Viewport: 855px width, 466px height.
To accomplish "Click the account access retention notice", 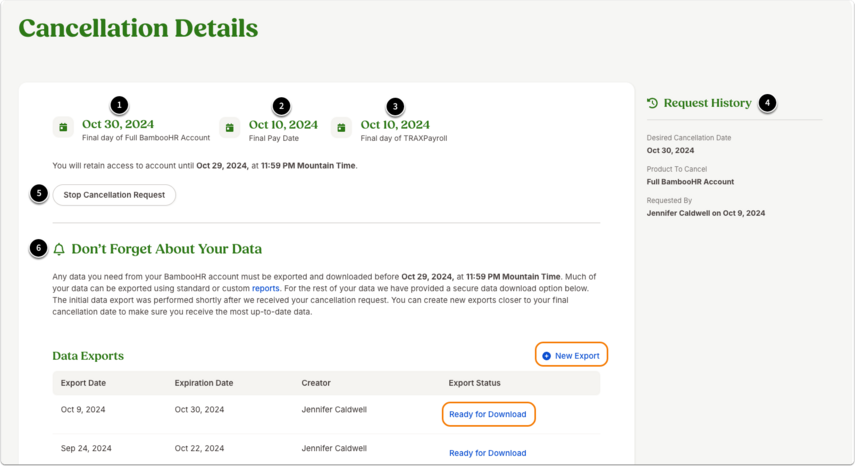I will (x=205, y=166).
